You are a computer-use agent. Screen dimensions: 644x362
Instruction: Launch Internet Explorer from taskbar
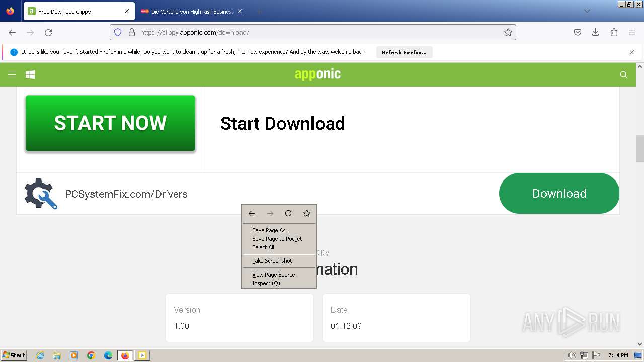[x=40, y=355]
